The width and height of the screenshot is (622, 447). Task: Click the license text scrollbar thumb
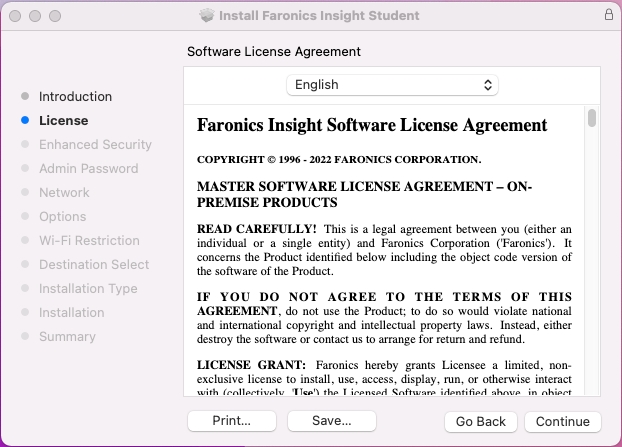[x=592, y=118]
